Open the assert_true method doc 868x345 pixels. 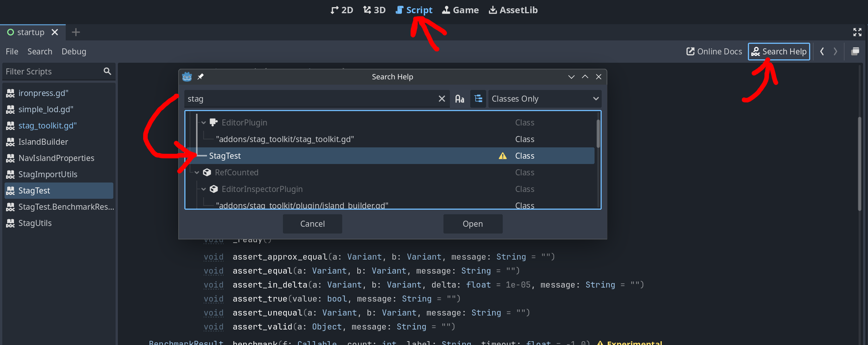click(259, 299)
